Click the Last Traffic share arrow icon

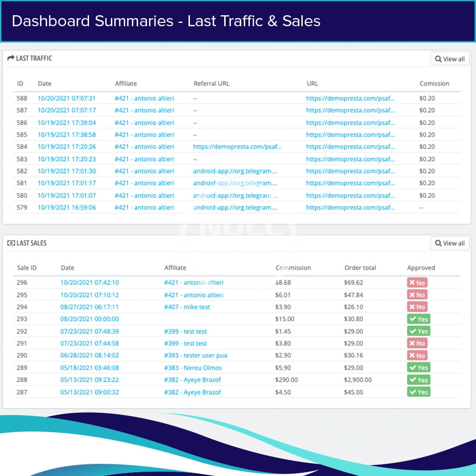click(10, 58)
